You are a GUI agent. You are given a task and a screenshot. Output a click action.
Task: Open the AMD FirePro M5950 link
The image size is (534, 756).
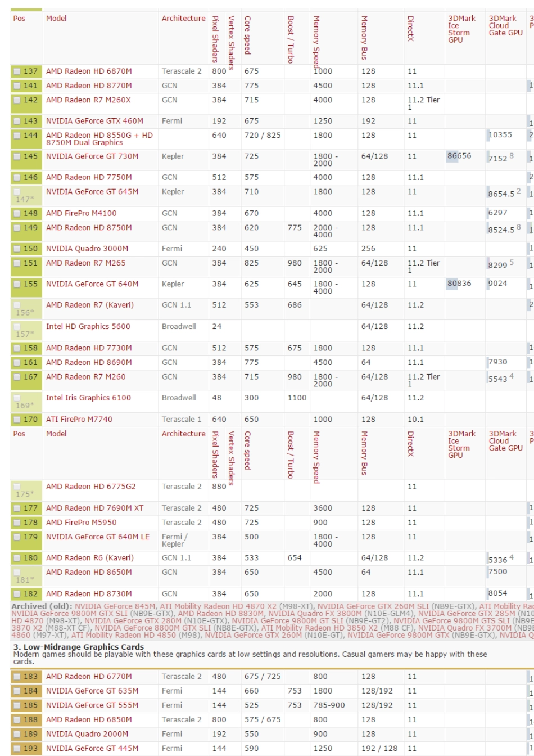tap(82, 523)
